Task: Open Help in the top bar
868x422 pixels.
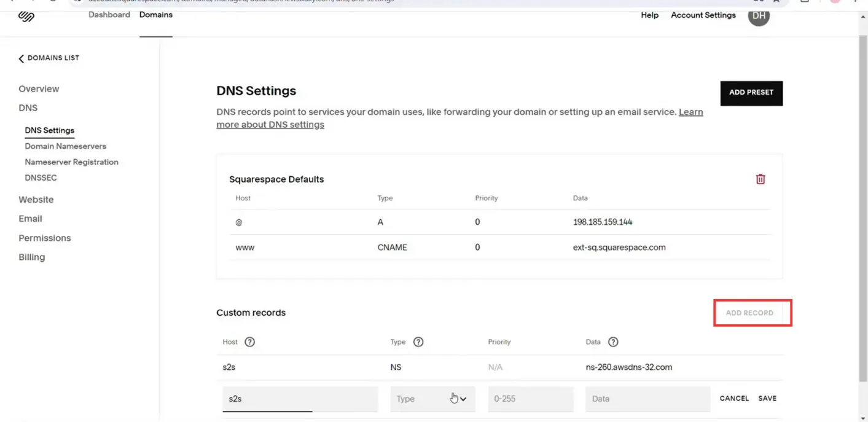Action: click(649, 15)
